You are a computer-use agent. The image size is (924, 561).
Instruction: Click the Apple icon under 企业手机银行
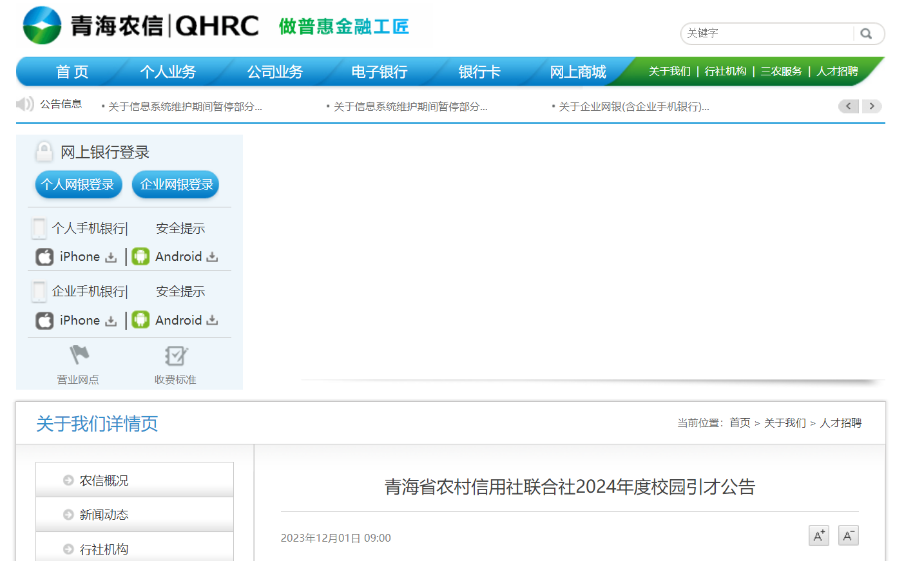click(x=44, y=320)
